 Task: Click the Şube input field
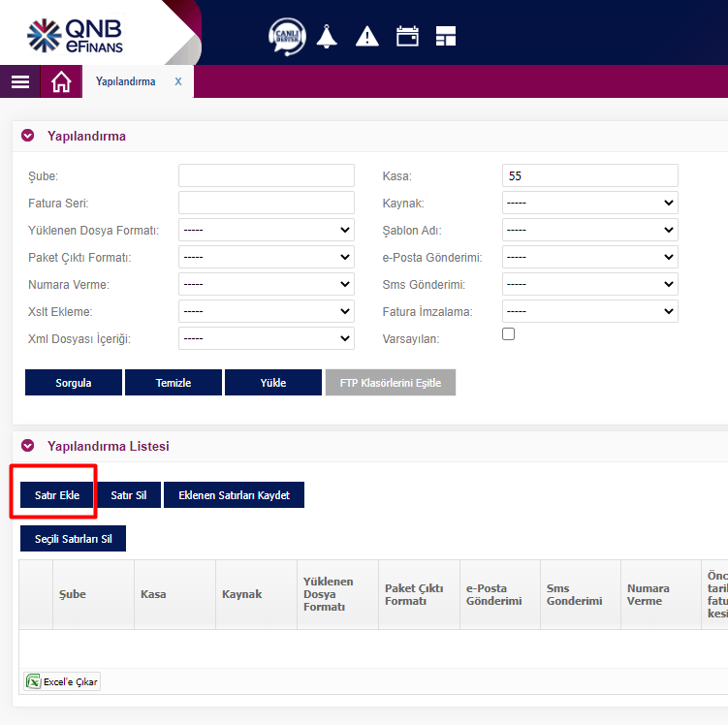tap(267, 175)
